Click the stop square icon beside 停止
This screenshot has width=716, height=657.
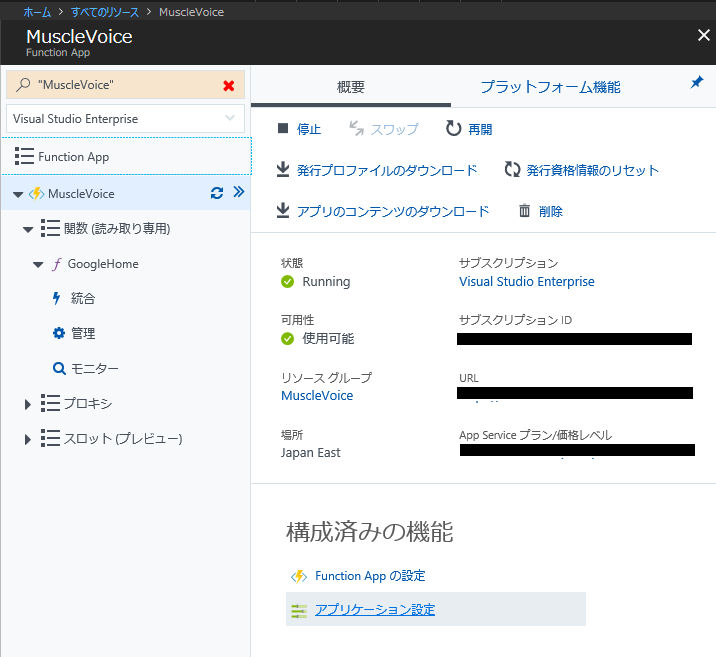(283, 129)
